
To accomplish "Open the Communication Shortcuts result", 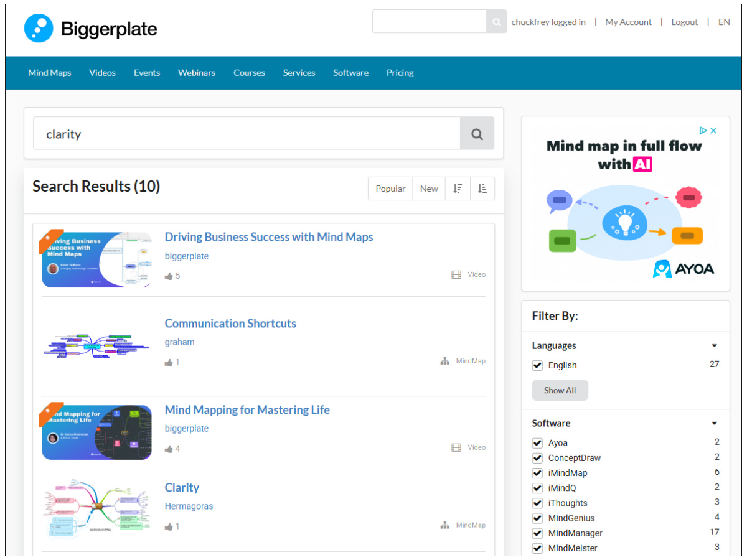I will click(x=230, y=324).
